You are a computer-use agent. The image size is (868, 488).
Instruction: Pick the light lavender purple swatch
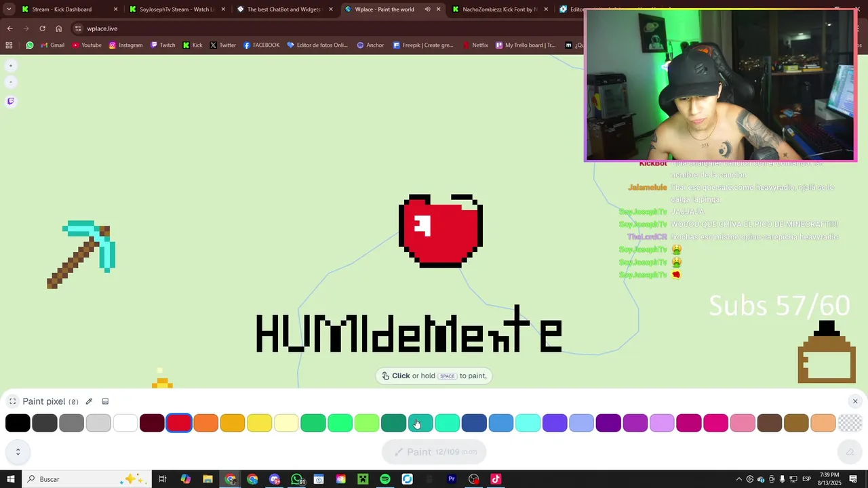(x=662, y=423)
